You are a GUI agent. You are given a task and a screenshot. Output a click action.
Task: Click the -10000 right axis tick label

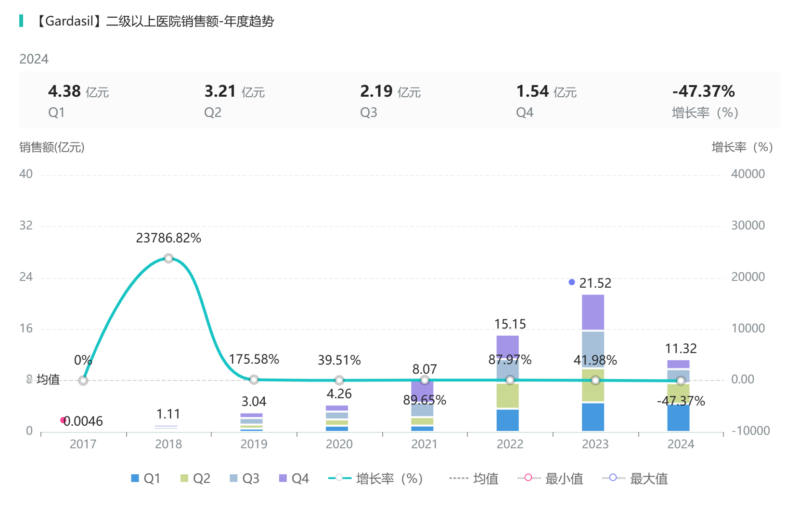tap(751, 431)
